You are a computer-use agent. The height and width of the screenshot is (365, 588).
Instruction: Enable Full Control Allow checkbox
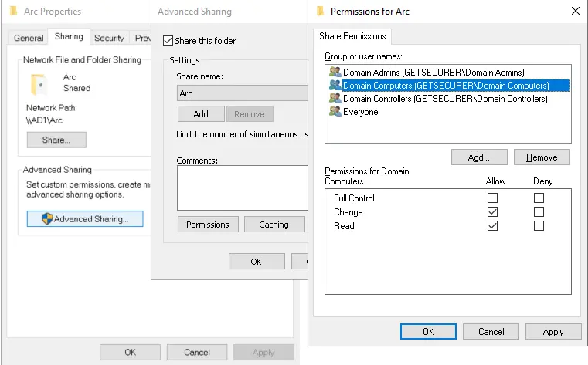(493, 198)
